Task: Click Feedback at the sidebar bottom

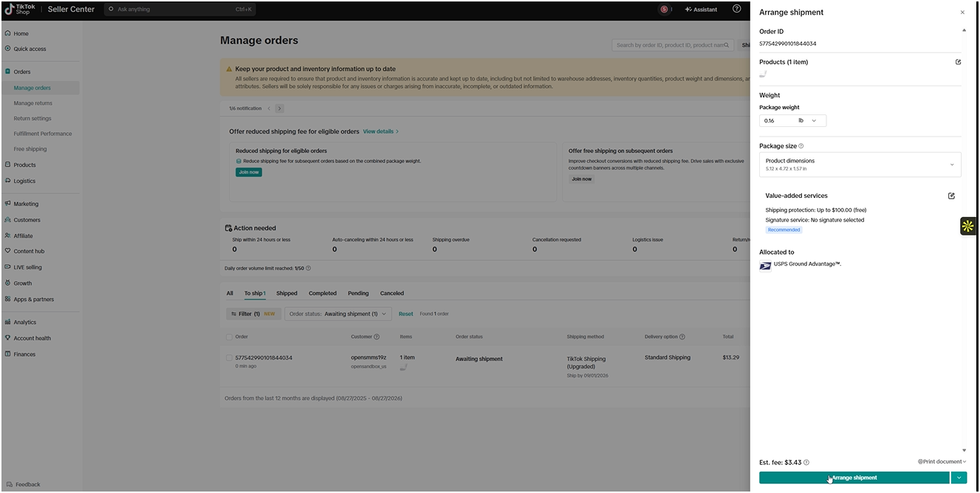Action: pyautogui.click(x=23, y=485)
